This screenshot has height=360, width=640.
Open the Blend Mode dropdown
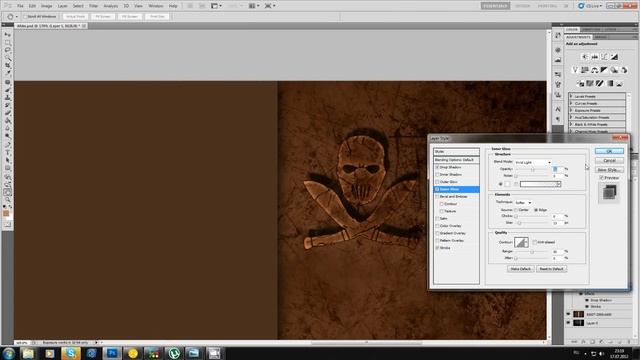tap(533, 162)
